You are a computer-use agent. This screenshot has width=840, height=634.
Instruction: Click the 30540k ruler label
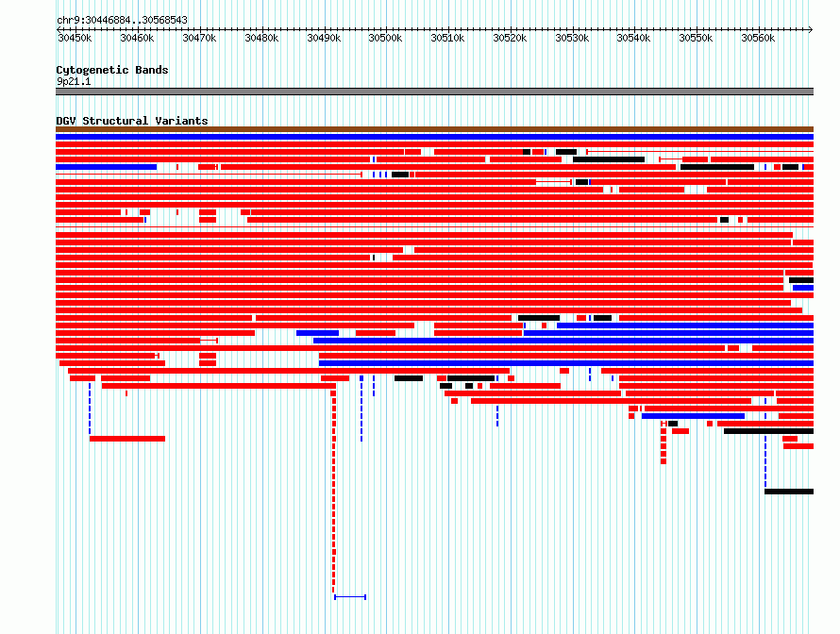point(633,38)
